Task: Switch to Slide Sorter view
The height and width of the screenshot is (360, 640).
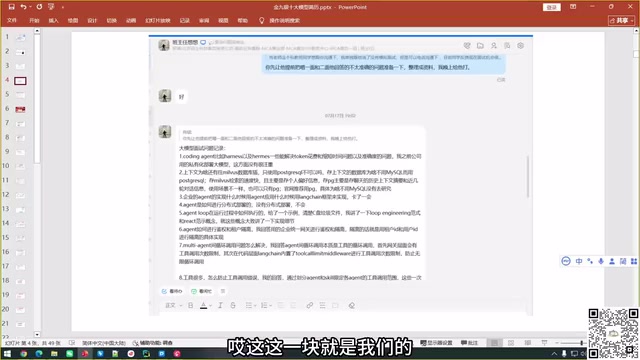Action: tap(511, 343)
